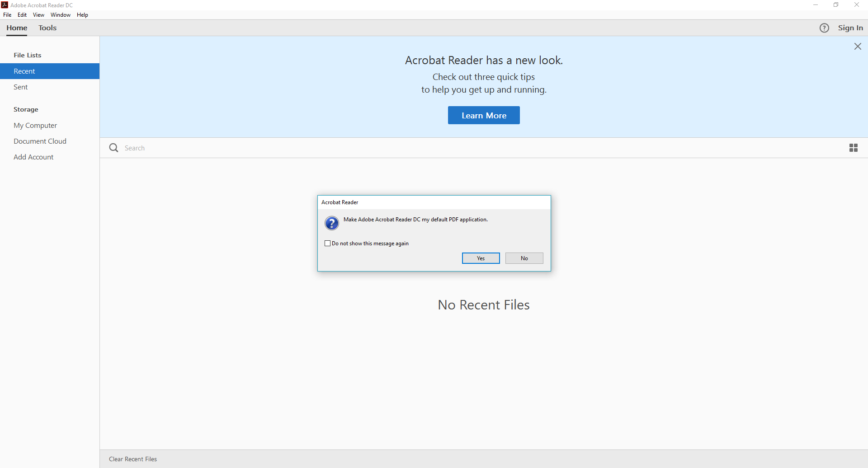Restore down the Acrobat window
868x468 pixels.
836,5
